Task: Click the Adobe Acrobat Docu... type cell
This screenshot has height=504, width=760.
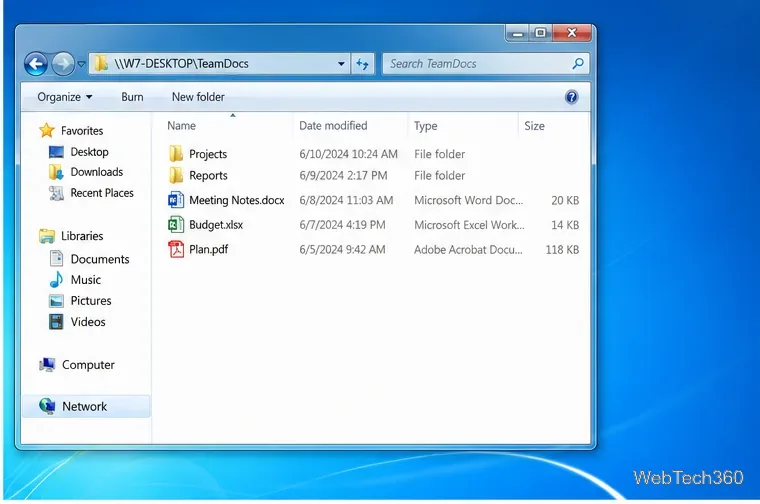Action: pyautogui.click(x=468, y=250)
